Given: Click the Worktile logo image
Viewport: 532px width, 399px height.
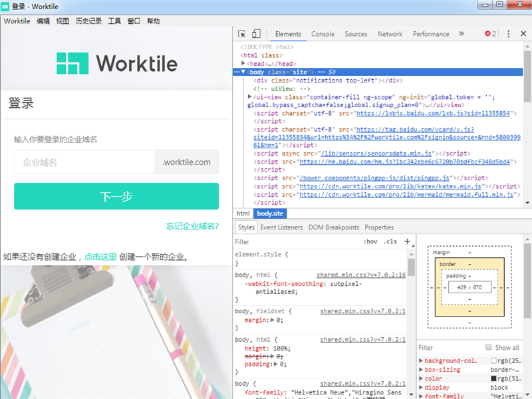Looking at the screenshot, I should [117, 63].
